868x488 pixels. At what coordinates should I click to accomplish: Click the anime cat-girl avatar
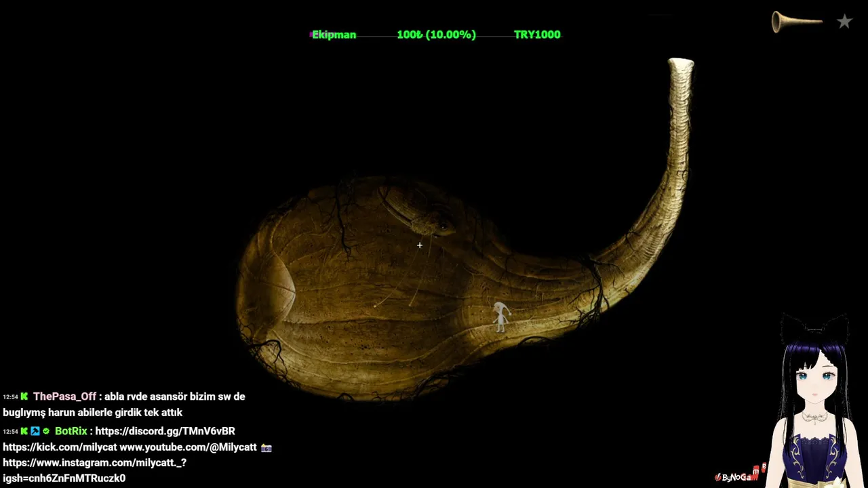pyautogui.click(x=814, y=401)
